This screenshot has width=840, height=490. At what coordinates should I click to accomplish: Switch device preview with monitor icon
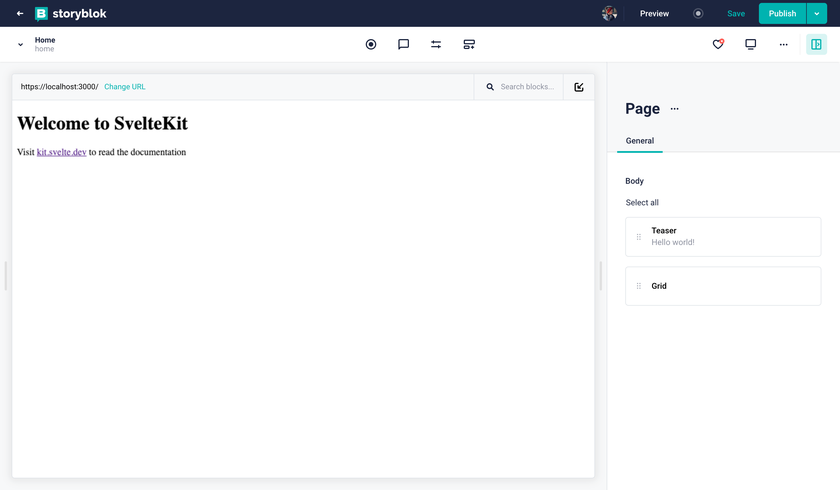click(x=751, y=44)
